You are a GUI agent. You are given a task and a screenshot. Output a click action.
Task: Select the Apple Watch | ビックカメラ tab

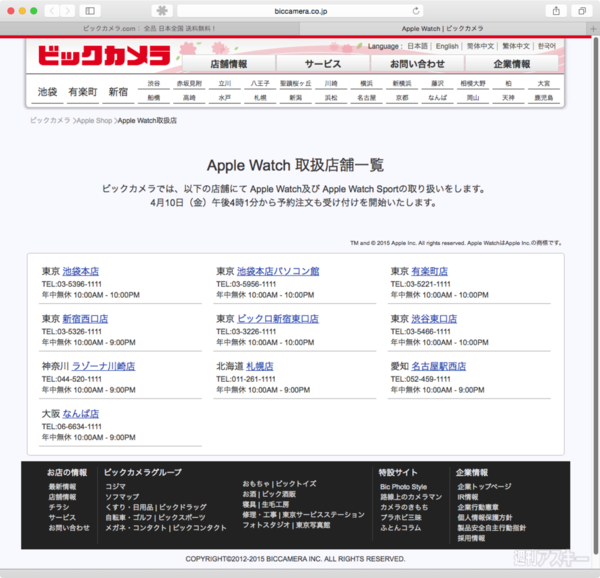(x=443, y=29)
